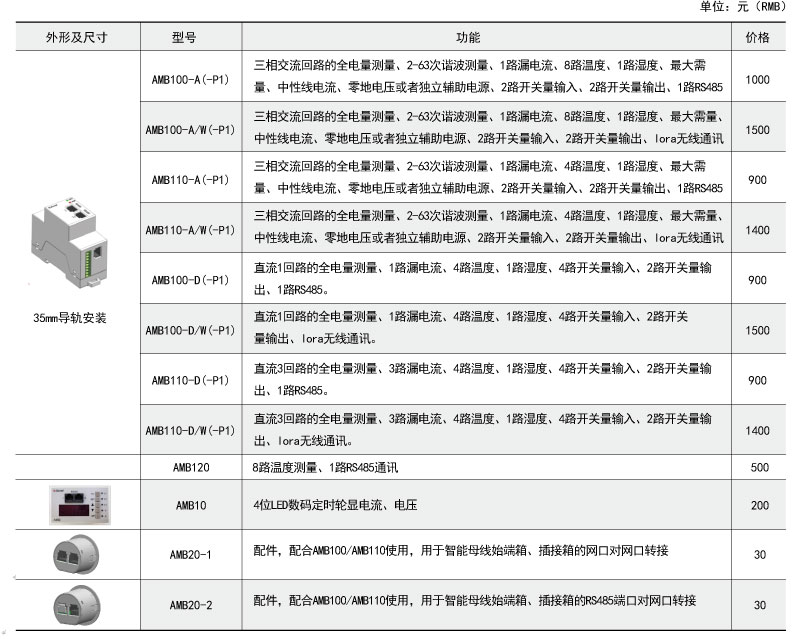Viewport: 792px width, 639px height.
Task: Click the AMB100-A(-P1) model cell
Action: point(190,79)
